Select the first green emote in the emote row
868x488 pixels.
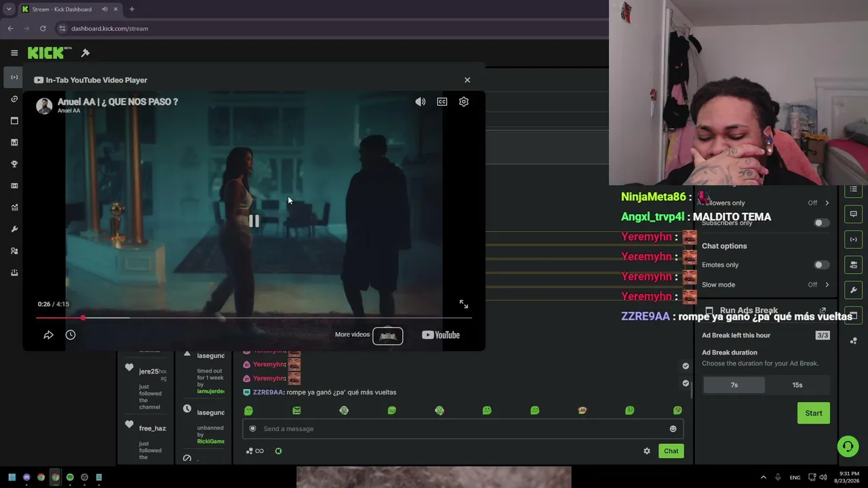point(249,411)
